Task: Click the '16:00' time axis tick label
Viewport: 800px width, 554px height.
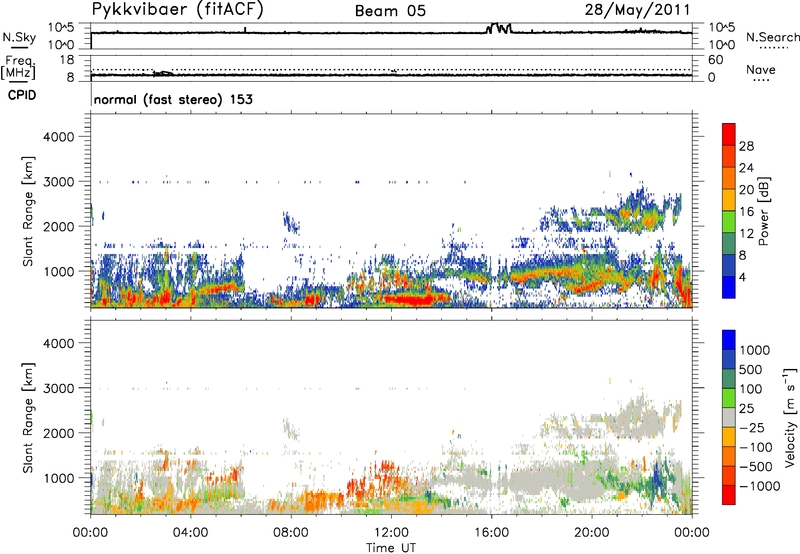Action: (491, 533)
